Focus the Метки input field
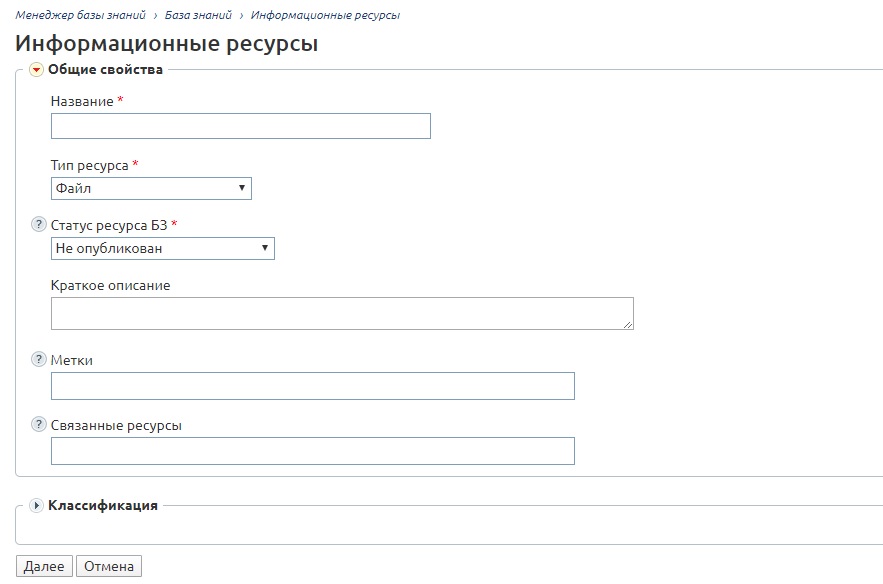 [x=313, y=386]
